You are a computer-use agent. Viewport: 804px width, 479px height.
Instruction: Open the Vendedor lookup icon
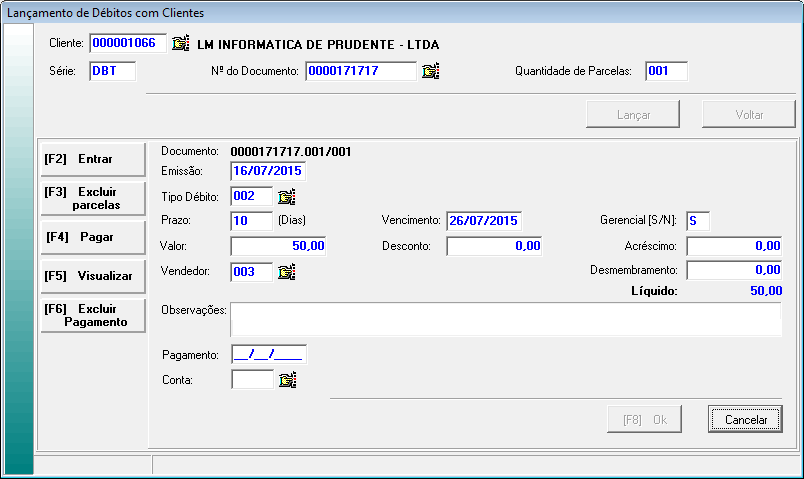coord(287,271)
